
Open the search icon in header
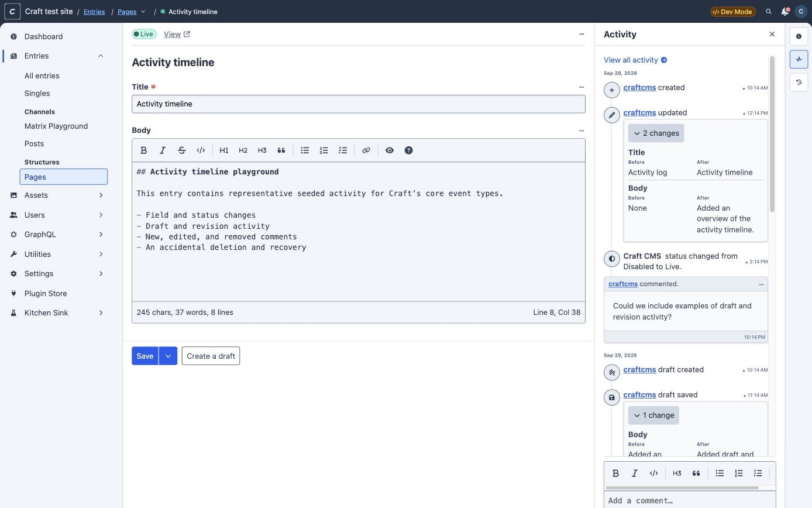[x=769, y=12]
